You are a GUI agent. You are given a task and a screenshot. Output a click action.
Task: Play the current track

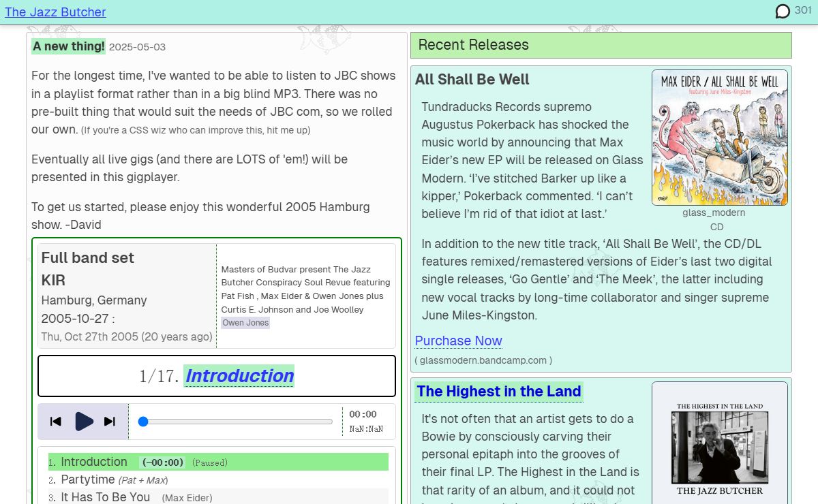(x=84, y=422)
